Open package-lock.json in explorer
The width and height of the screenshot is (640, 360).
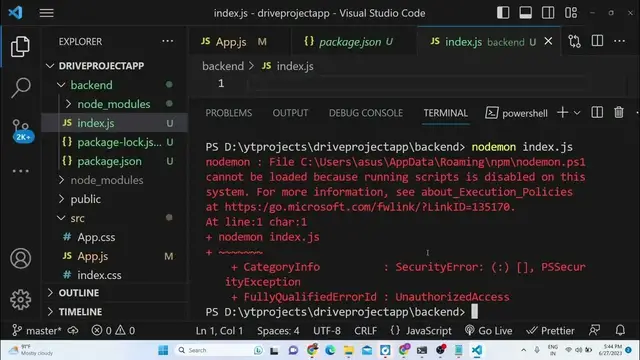(x=115, y=142)
